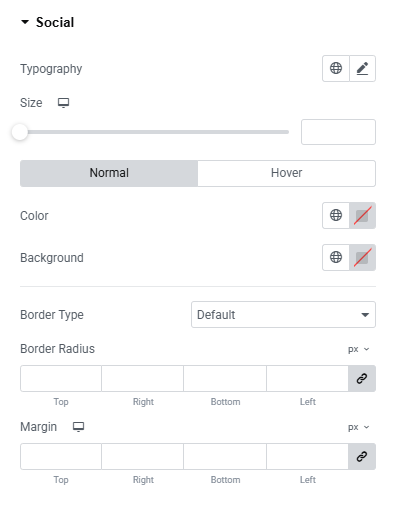Select the Normal tab
This screenshot has height=524, width=394.
[109, 173]
